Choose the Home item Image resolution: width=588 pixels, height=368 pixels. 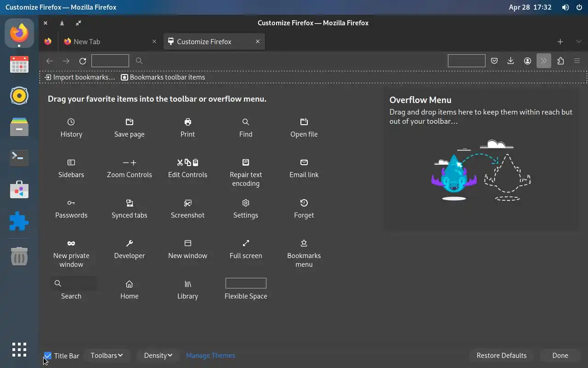point(130,290)
